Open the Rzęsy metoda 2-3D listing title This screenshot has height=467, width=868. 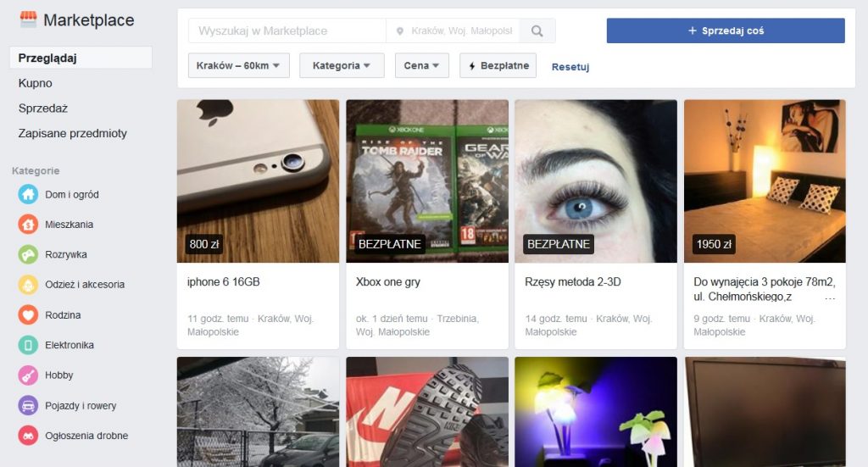coord(573,281)
